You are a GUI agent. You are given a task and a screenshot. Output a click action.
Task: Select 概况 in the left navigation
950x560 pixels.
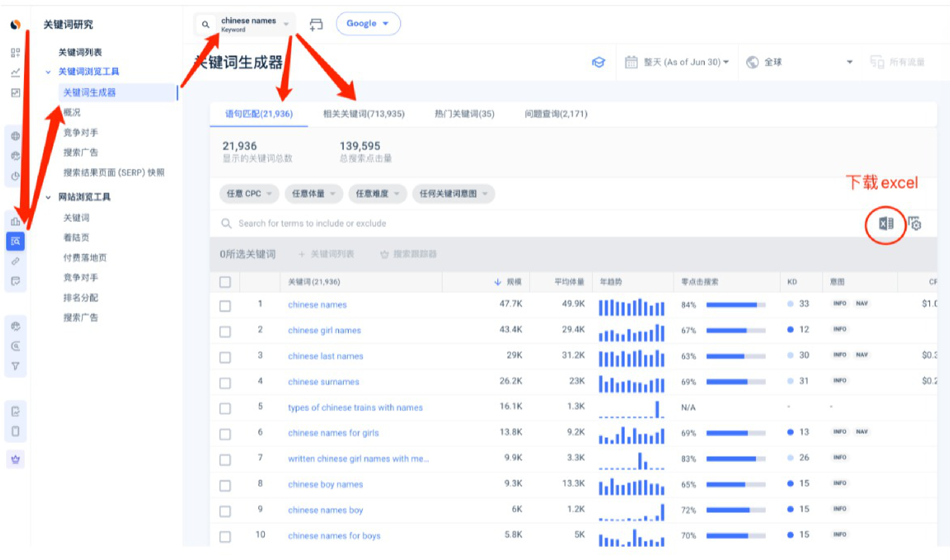pyautogui.click(x=72, y=112)
